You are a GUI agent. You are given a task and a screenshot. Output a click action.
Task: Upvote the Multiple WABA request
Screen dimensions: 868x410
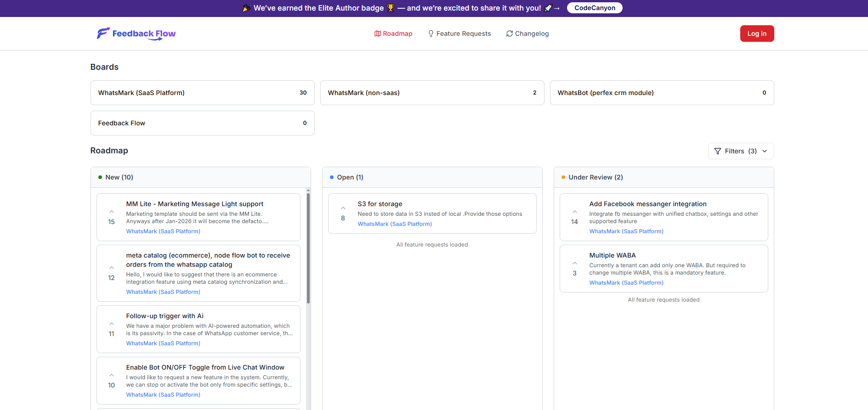(575, 264)
